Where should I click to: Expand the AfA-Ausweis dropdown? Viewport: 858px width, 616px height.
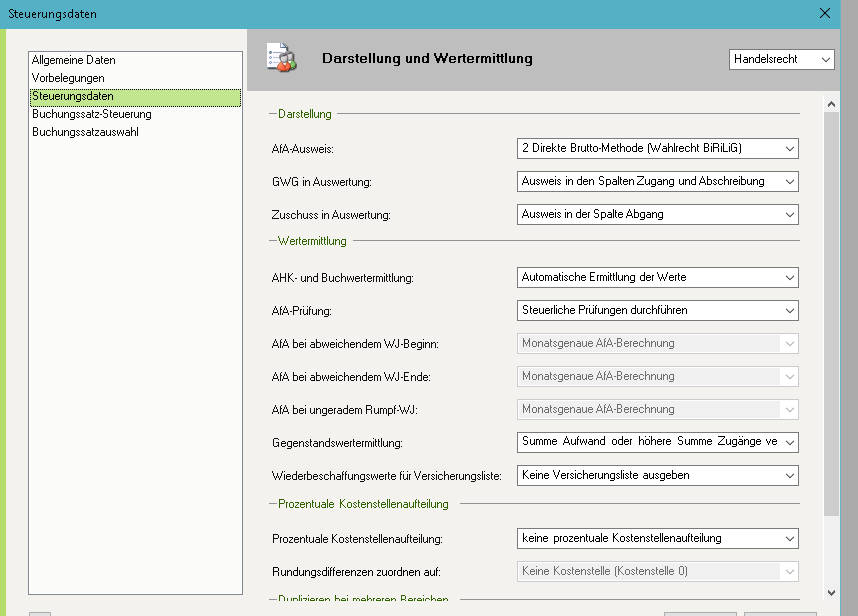click(657, 148)
